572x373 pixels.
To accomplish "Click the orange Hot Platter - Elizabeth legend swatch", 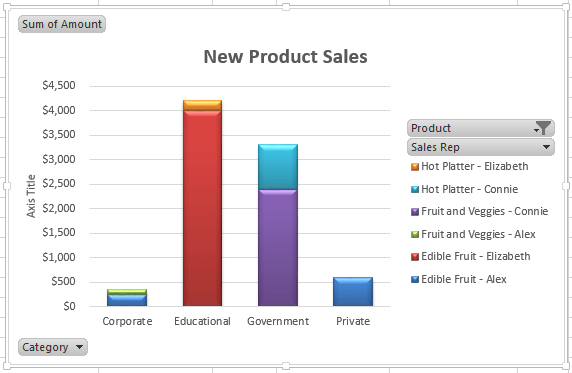I will coord(415,167).
